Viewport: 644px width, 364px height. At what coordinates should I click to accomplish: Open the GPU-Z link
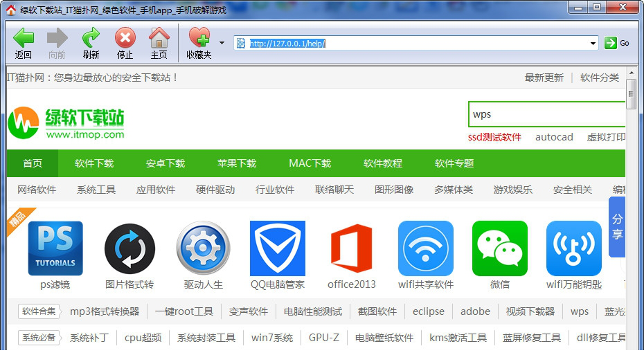(x=324, y=338)
